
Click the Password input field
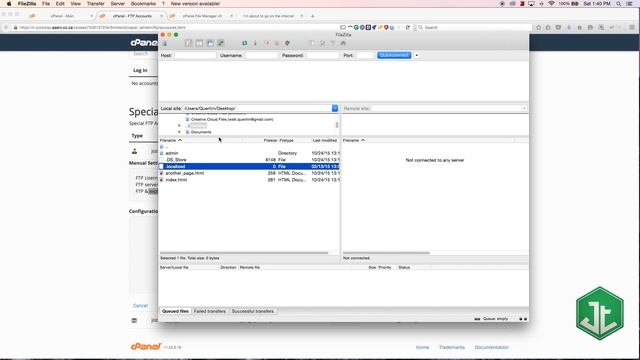coord(322,55)
